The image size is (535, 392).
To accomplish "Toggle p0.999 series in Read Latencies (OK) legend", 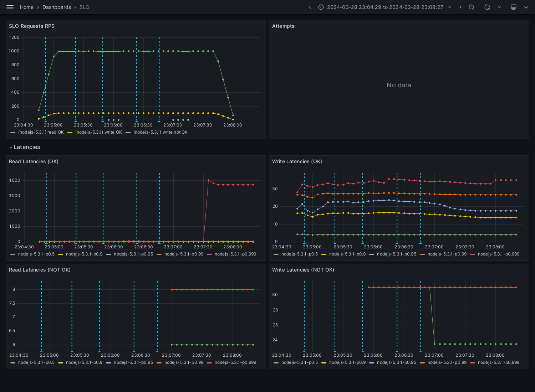I will [x=235, y=254].
